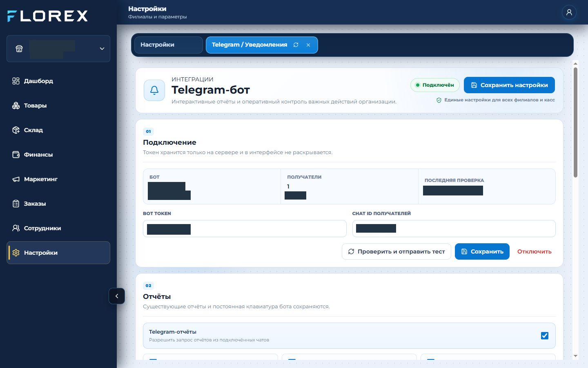Click the shield icon near Единые настройки
The image size is (588, 368).
439,100
